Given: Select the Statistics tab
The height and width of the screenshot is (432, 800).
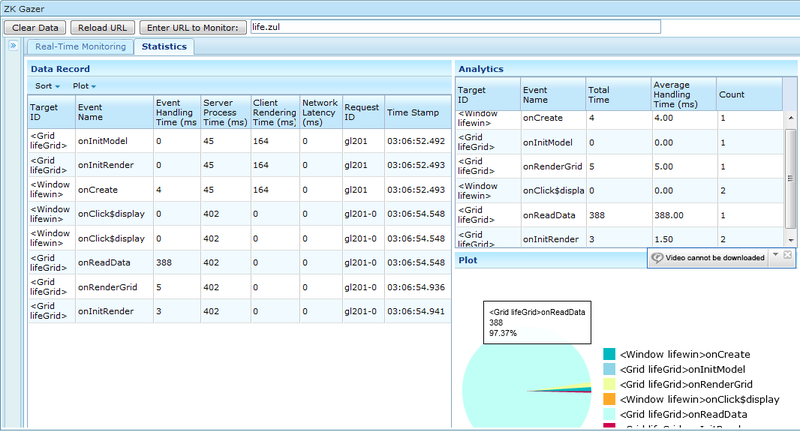Looking at the screenshot, I should [x=165, y=46].
